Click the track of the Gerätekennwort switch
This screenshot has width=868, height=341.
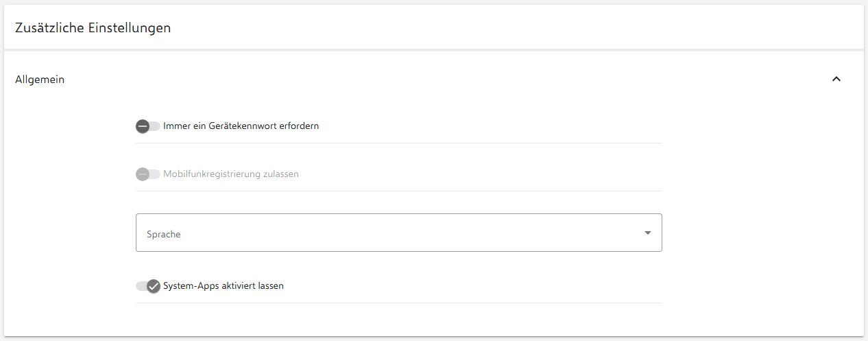[x=156, y=126]
